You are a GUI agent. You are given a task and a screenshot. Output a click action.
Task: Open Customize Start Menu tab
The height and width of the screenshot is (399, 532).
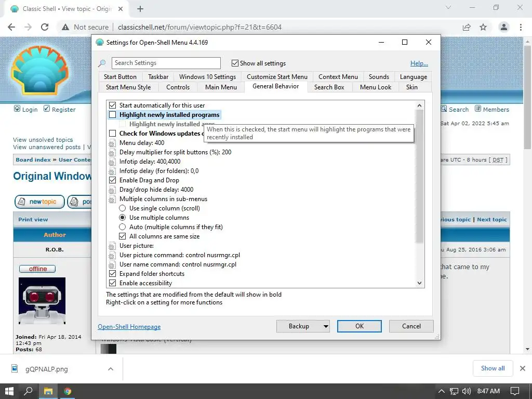click(277, 77)
